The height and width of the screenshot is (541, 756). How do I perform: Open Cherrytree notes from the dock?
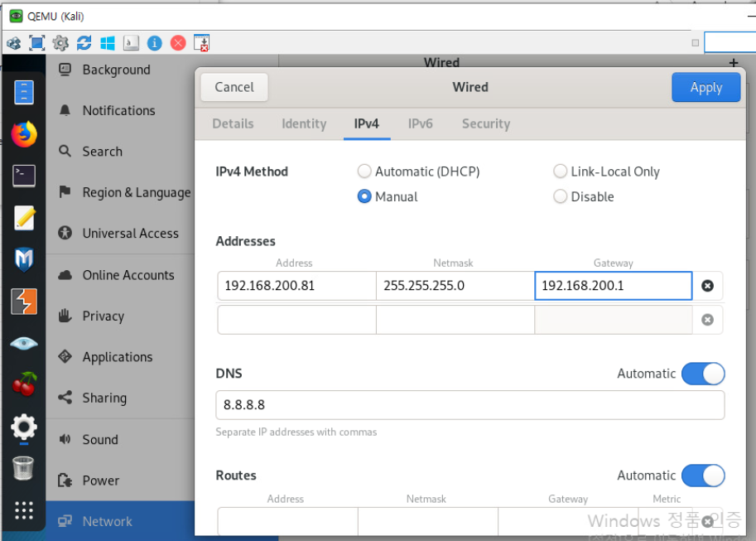pyautogui.click(x=24, y=384)
